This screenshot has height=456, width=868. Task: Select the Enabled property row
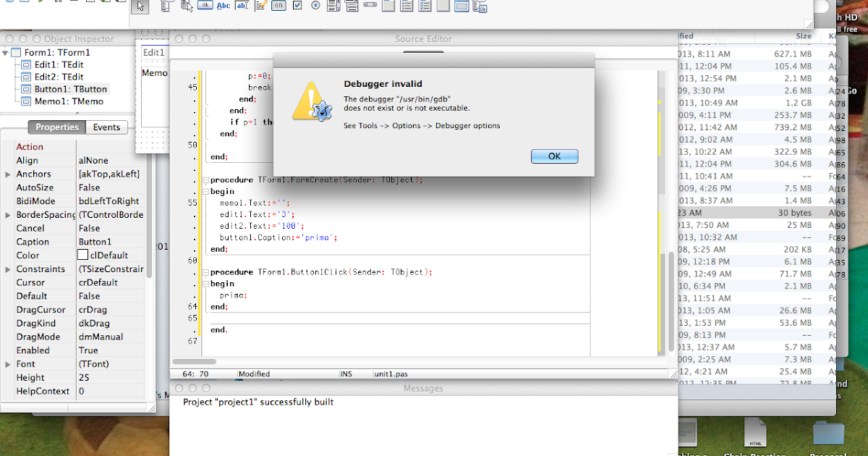pos(74,350)
